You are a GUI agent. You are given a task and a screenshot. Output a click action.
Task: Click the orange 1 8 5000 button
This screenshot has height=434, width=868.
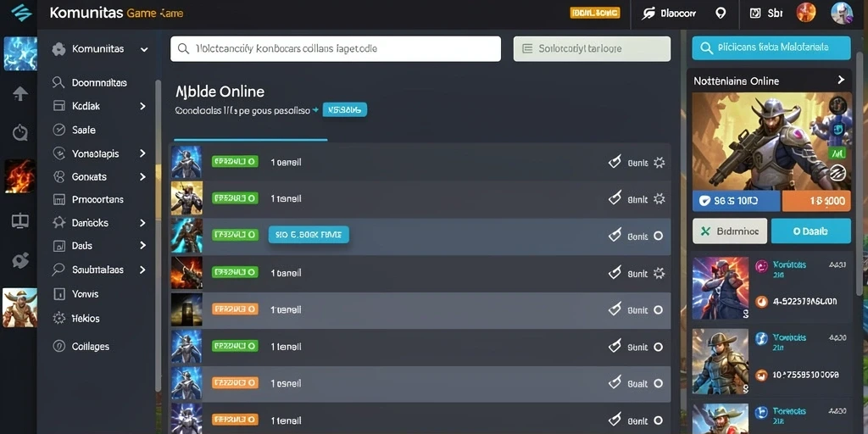817,202
